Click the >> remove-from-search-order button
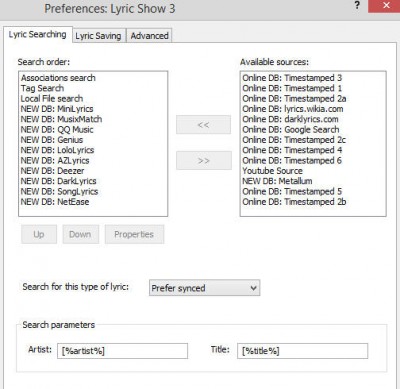Image resolution: width=400 pixels, height=389 pixels. (203, 160)
